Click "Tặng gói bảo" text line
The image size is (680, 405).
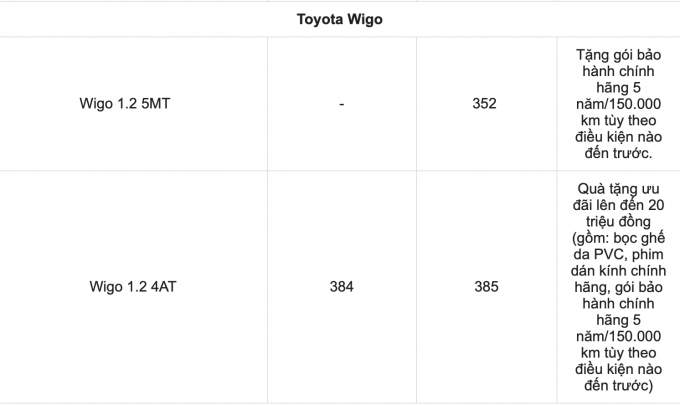(614, 54)
